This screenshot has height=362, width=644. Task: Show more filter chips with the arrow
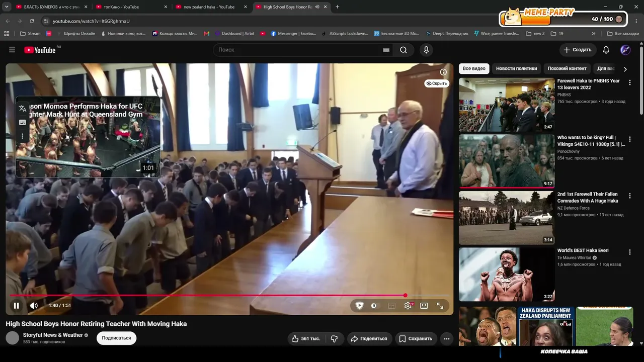[625, 69]
